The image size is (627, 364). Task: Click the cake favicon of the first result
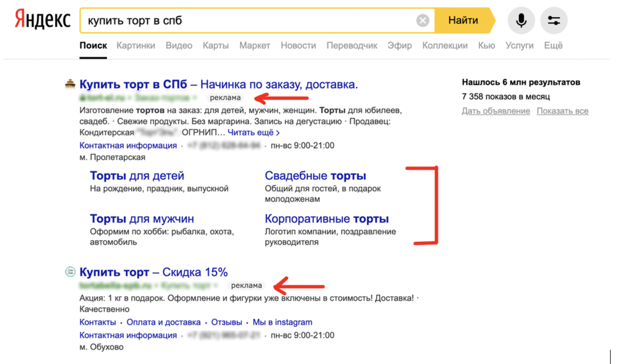[70, 84]
